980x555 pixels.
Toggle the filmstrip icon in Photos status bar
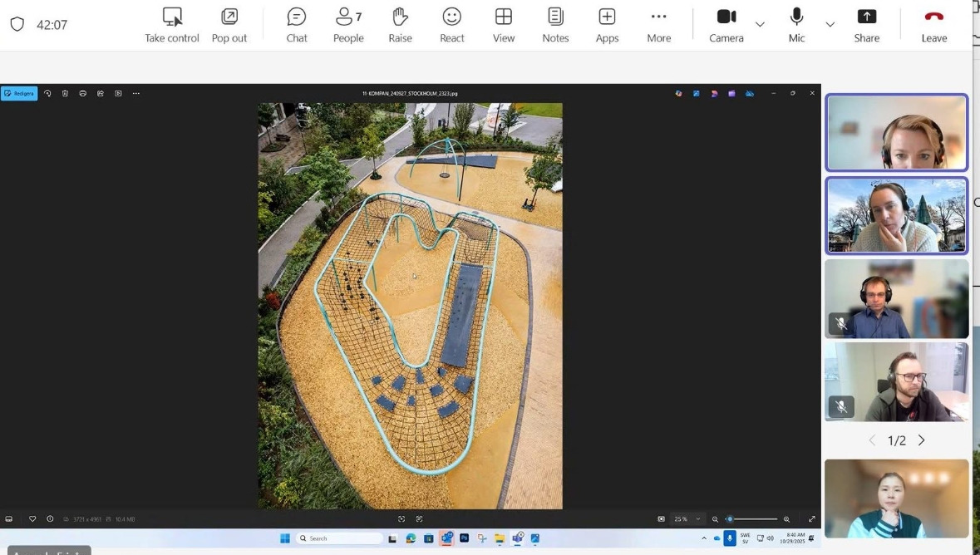point(9,518)
